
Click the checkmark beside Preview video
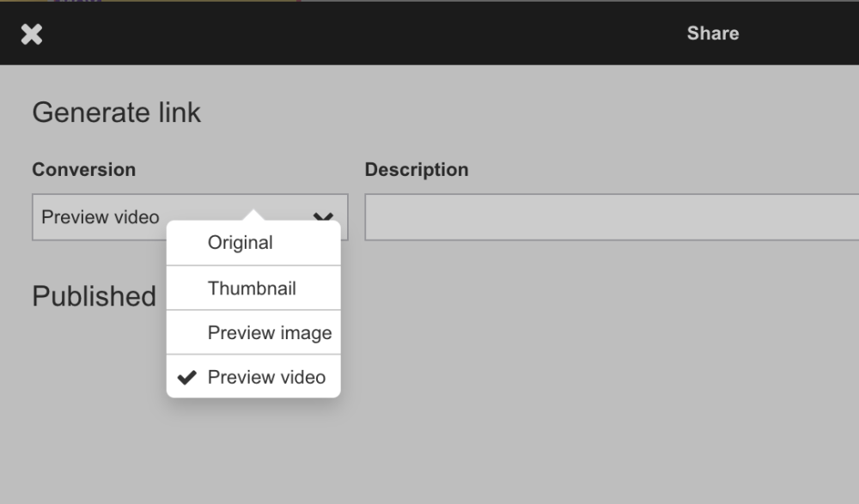coord(186,377)
